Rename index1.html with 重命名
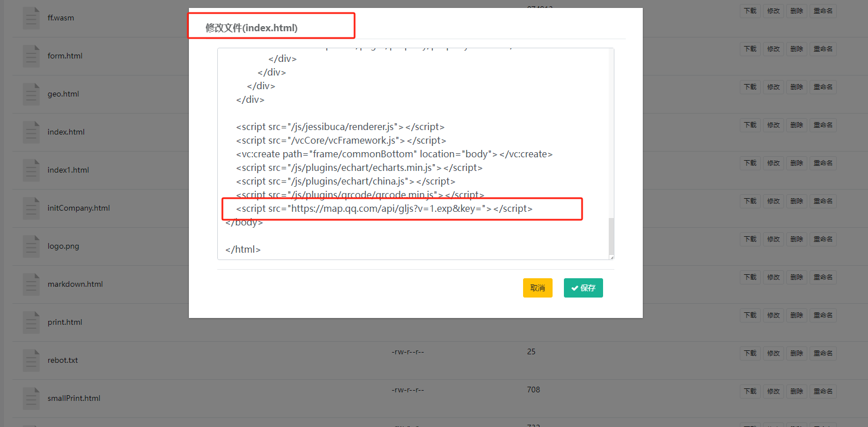 [x=823, y=163]
